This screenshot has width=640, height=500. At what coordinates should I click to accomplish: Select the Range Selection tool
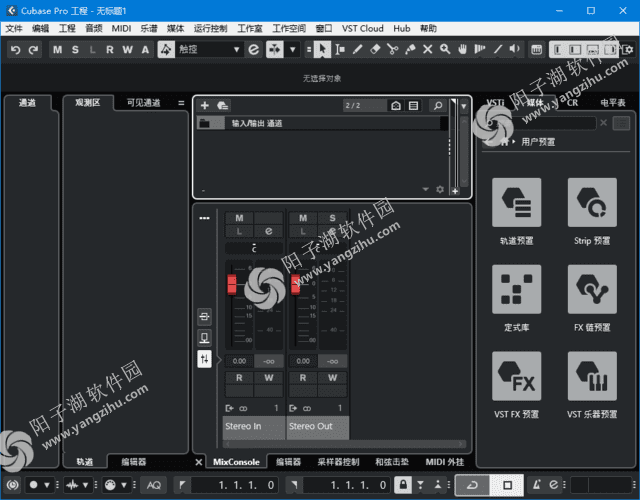340,49
